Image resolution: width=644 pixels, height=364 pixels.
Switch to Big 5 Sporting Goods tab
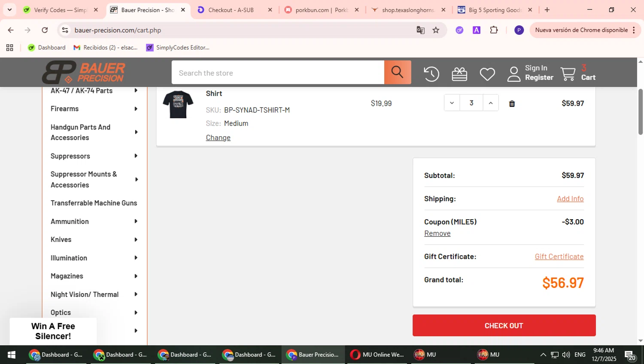[x=495, y=10]
